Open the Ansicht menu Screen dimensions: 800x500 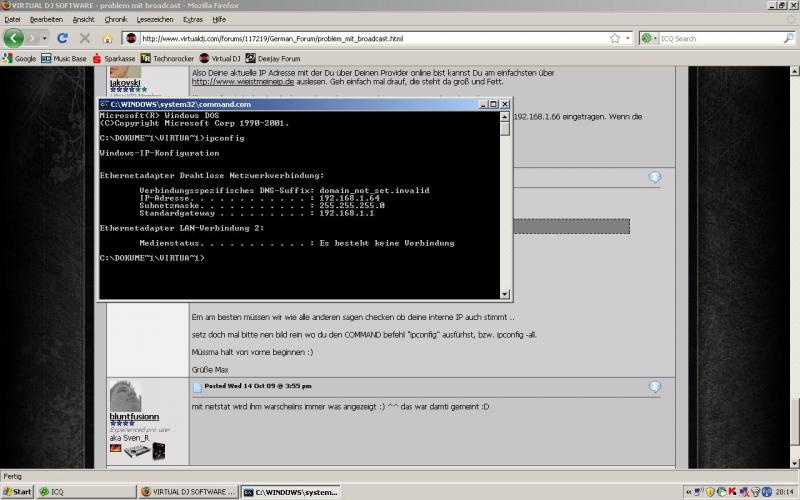[84, 19]
